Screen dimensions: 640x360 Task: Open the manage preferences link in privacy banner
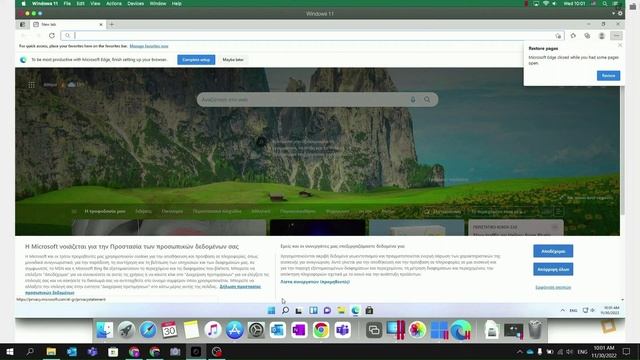pyautogui.click(x=553, y=287)
